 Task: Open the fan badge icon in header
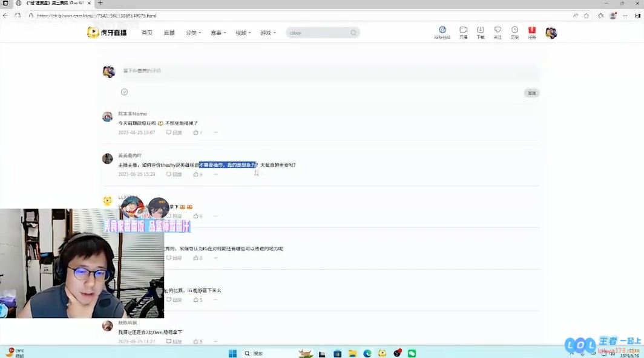click(442, 33)
